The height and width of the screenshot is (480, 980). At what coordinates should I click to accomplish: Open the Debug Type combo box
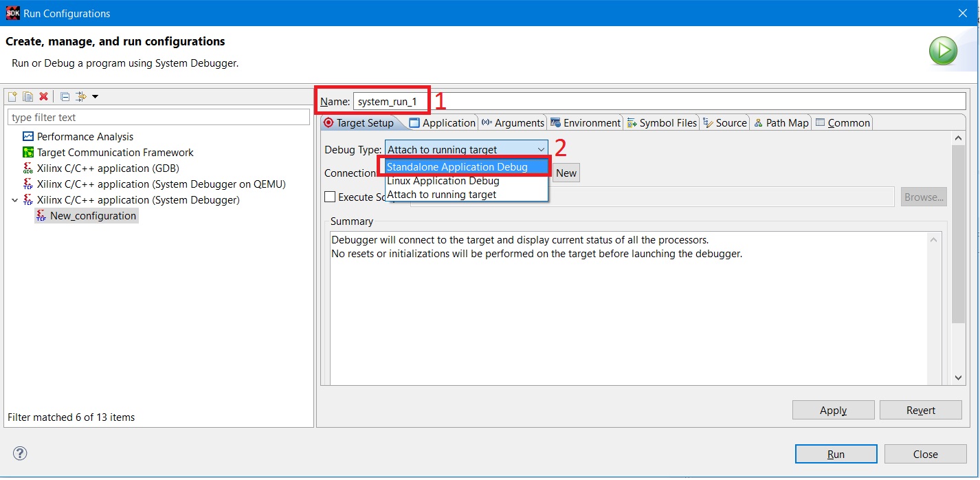click(466, 149)
